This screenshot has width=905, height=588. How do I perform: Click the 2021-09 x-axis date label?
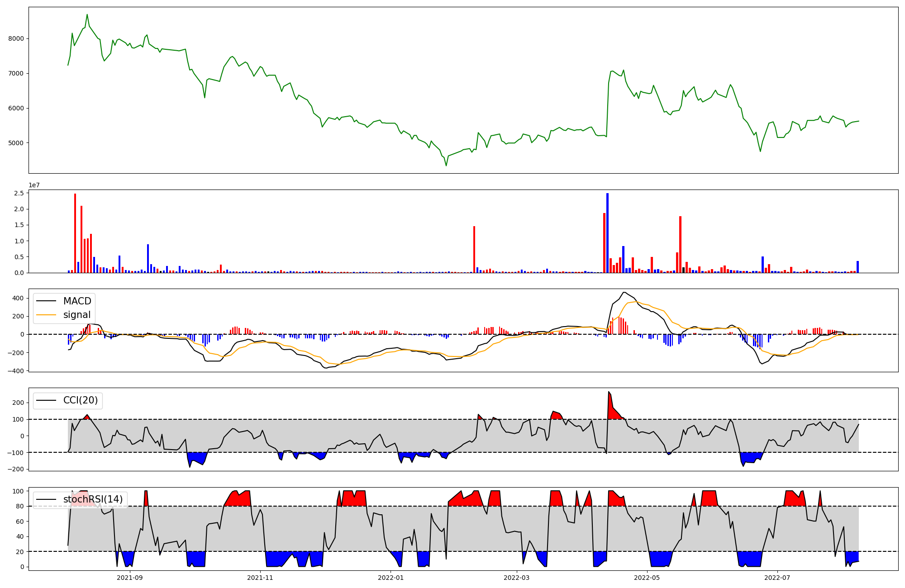130,578
